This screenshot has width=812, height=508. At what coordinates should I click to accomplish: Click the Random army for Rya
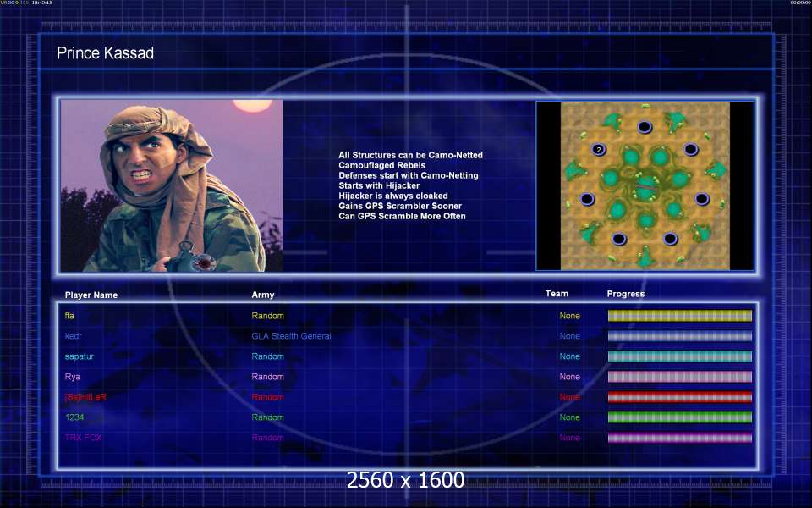pyautogui.click(x=268, y=377)
